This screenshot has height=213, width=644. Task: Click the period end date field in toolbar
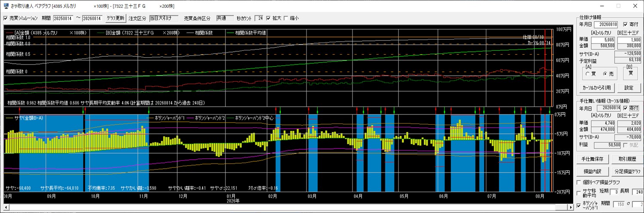(92, 19)
